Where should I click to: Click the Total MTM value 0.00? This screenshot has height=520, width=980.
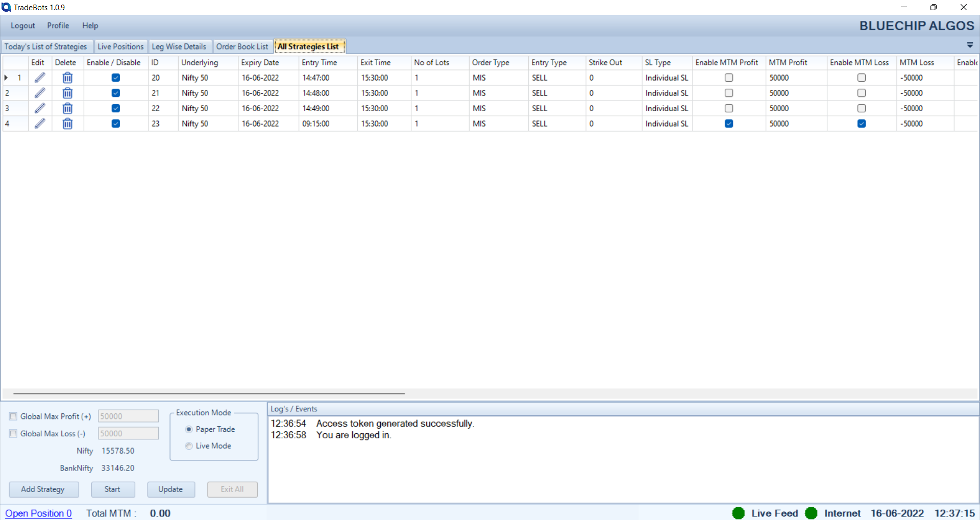160,513
